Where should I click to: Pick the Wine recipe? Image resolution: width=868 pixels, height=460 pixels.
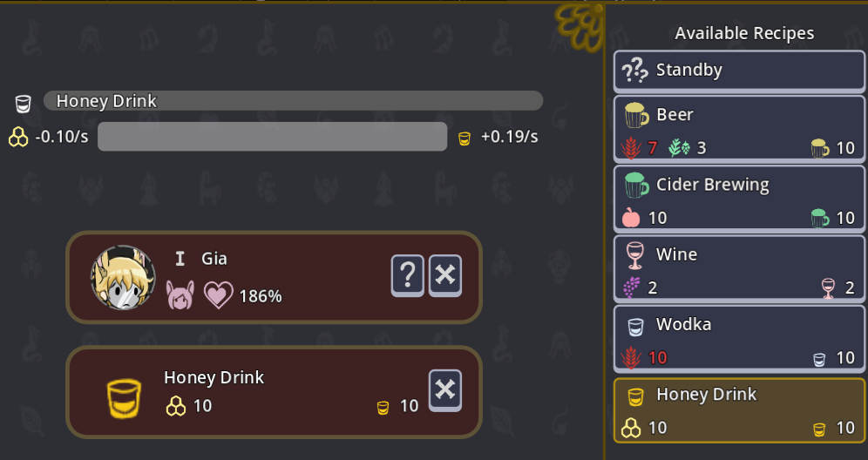coord(739,267)
